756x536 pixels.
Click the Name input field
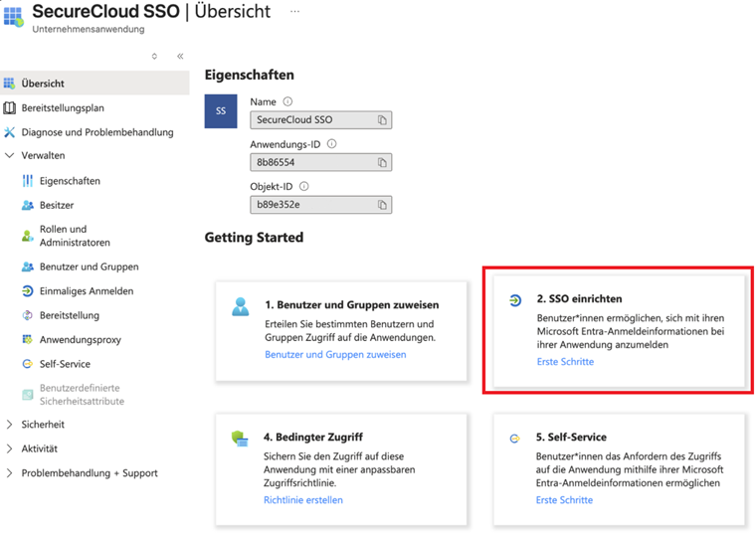click(321, 120)
